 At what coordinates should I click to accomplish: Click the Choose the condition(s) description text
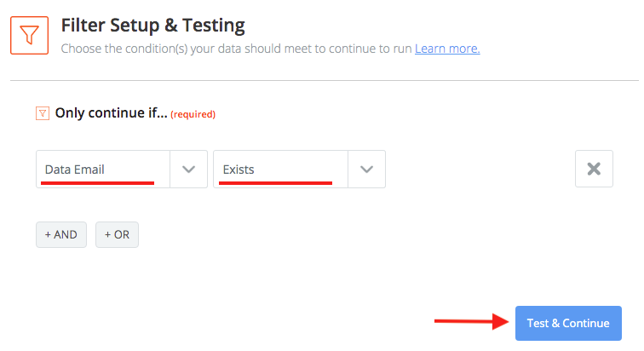point(236,49)
